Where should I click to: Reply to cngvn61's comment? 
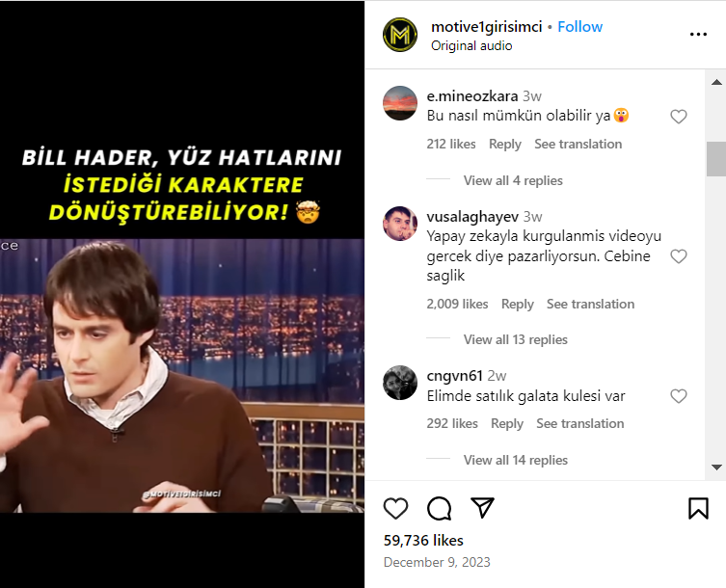(507, 423)
